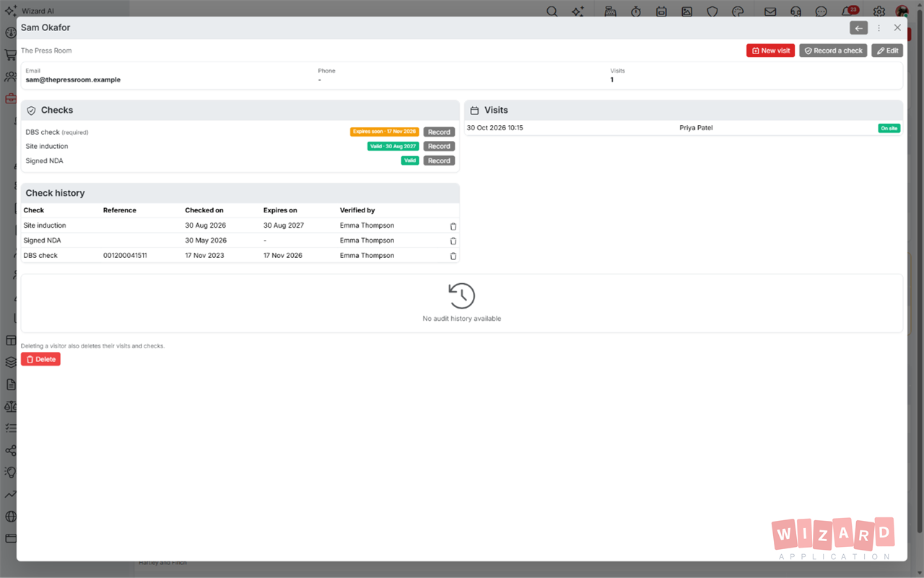The image size is (924, 578).
Task: Click the Expires soon 17 Nov 2026 badge
Action: click(x=384, y=132)
